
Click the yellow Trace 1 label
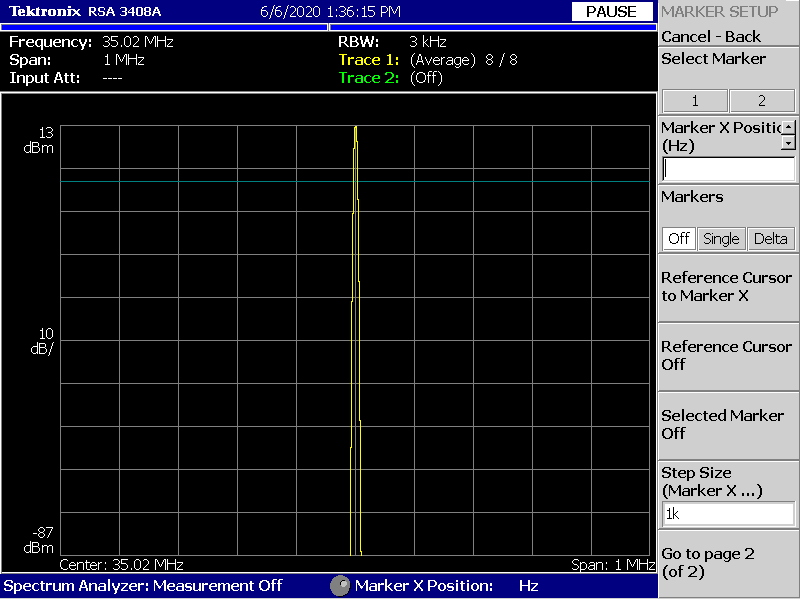tap(369, 60)
